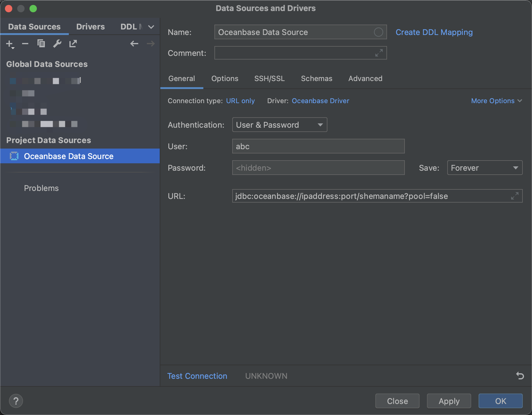Click the Apply button
This screenshot has height=415, width=532.
tap(449, 401)
